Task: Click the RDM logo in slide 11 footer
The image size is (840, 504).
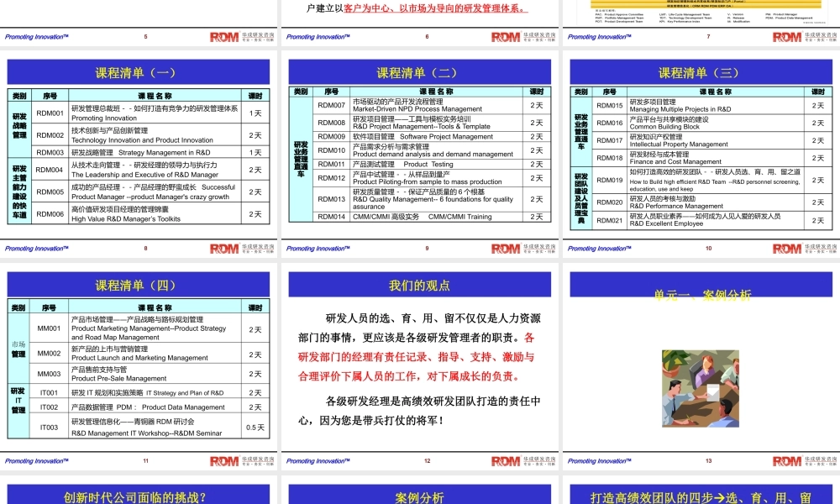Action: tap(224, 462)
